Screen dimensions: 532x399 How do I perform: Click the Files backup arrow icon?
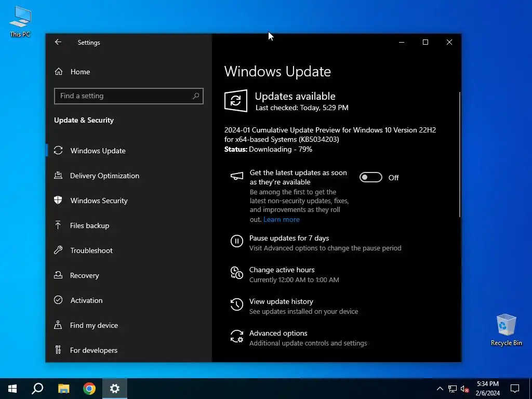[x=58, y=225]
